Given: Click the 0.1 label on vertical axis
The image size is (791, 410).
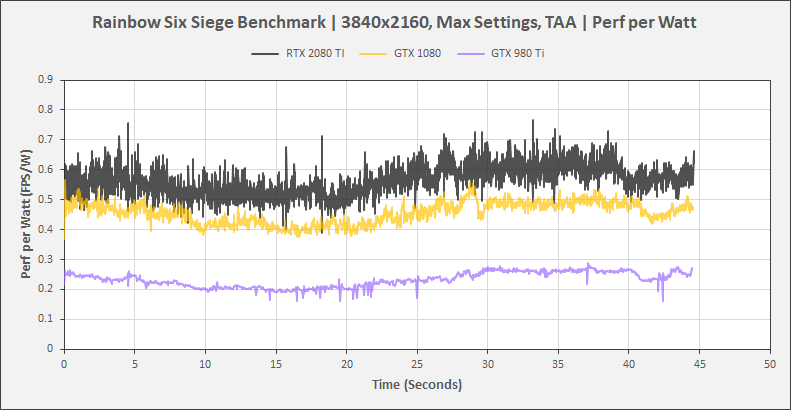Looking at the screenshot, I should 46,319.
